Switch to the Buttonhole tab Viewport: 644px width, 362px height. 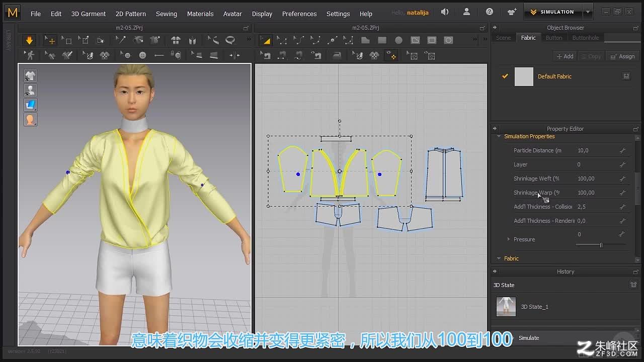click(x=586, y=38)
